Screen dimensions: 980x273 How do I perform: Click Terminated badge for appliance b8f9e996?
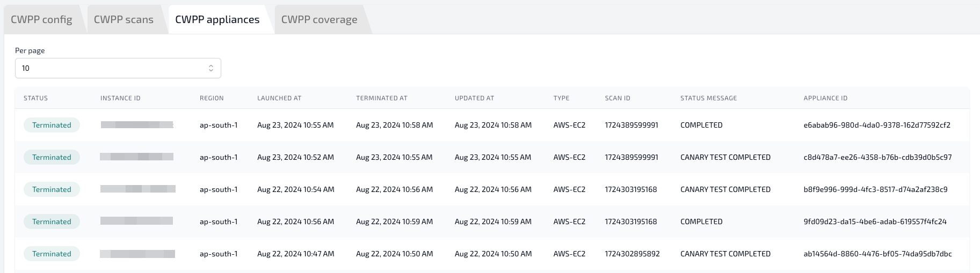52,189
